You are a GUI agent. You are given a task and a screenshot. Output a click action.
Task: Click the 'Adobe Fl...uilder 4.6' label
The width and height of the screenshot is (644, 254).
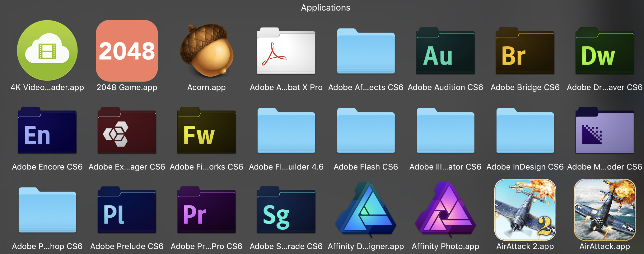coord(286,167)
